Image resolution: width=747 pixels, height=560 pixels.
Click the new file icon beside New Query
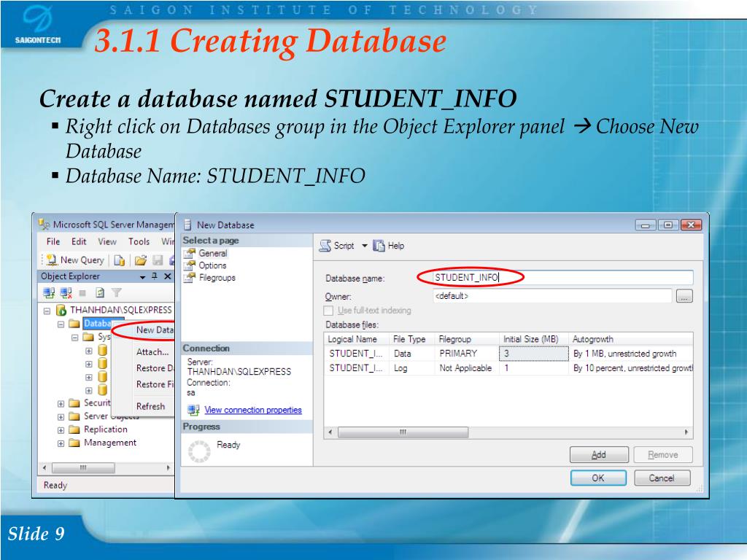(119, 260)
